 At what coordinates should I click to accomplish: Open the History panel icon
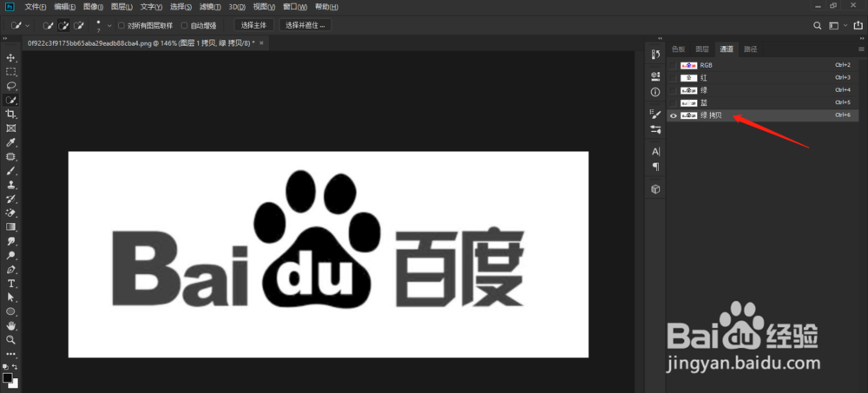click(x=655, y=55)
